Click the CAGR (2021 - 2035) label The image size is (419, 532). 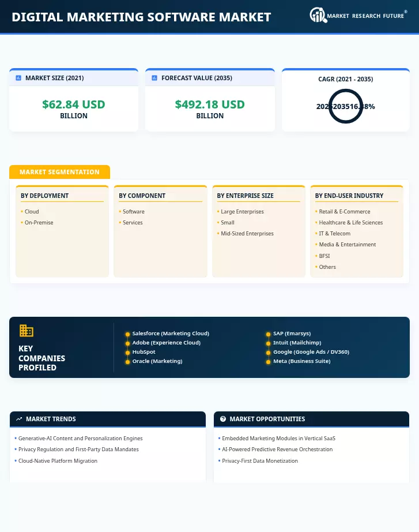click(x=346, y=79)
